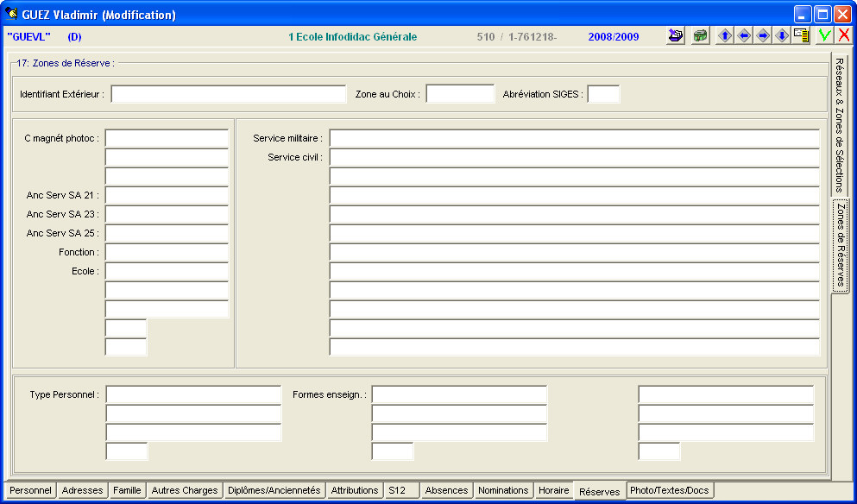Screen dimensions: 857x504
Task: Click the green school building icon
Action: 700,36
